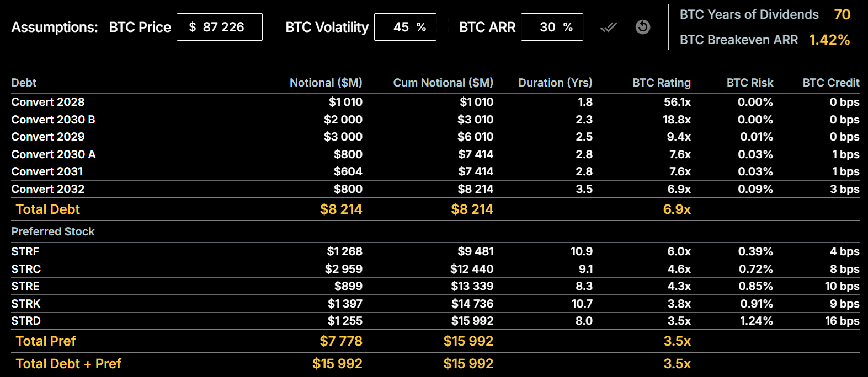Click the Total Debt summary row label

click(48, 209)
